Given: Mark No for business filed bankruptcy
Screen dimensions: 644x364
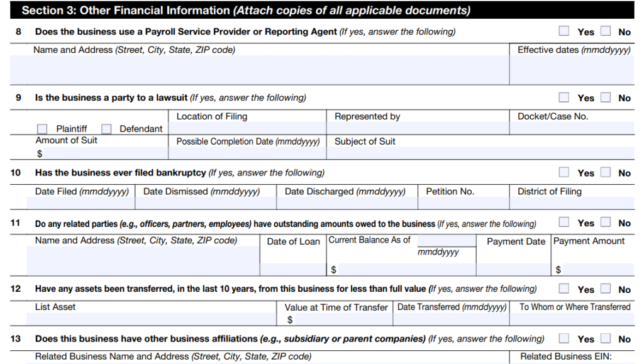Looking at the screenshot, I should [605, 172].
